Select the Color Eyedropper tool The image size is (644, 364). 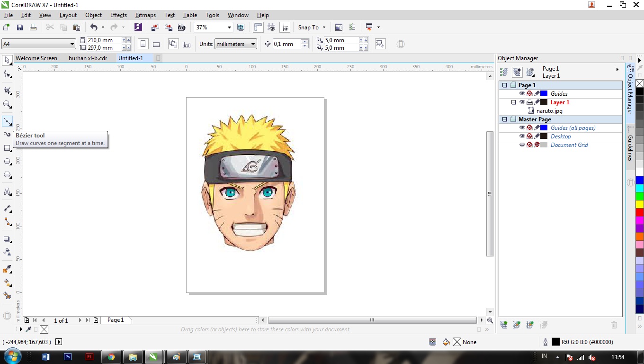pos(7,269)
